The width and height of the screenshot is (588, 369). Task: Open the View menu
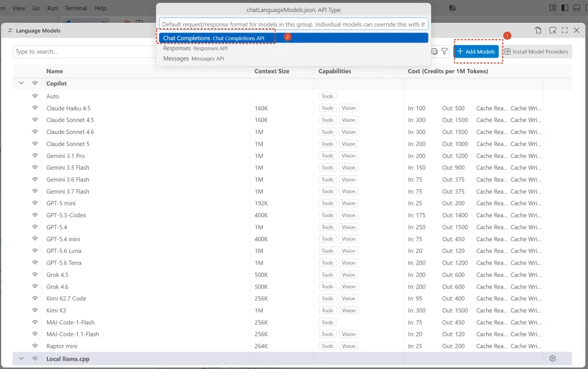[19, 8]
